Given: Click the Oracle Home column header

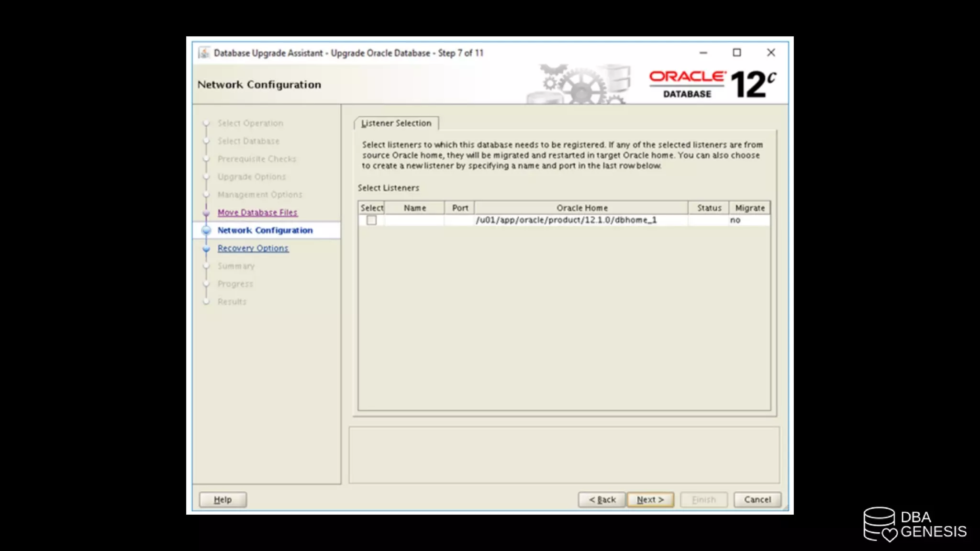Looking at the screenshot, I should 581,208.
